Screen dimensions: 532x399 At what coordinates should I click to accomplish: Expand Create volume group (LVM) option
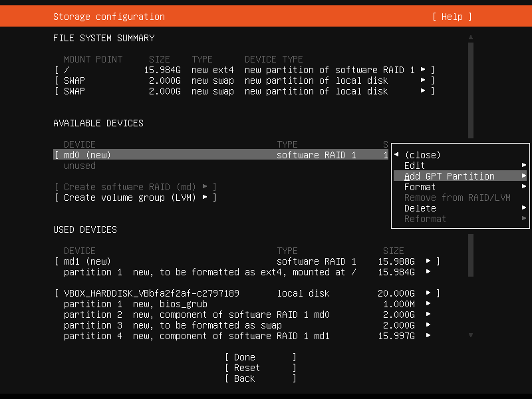(136, 198)
